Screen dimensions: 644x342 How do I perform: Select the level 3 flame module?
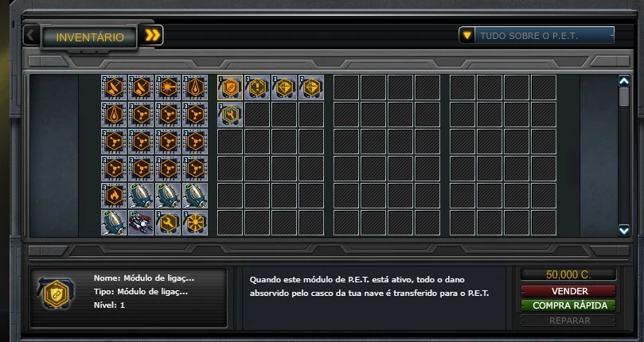[114, 196]
